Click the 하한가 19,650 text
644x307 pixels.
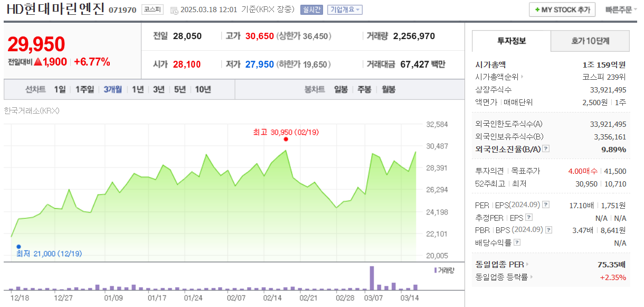pos(305,64)
